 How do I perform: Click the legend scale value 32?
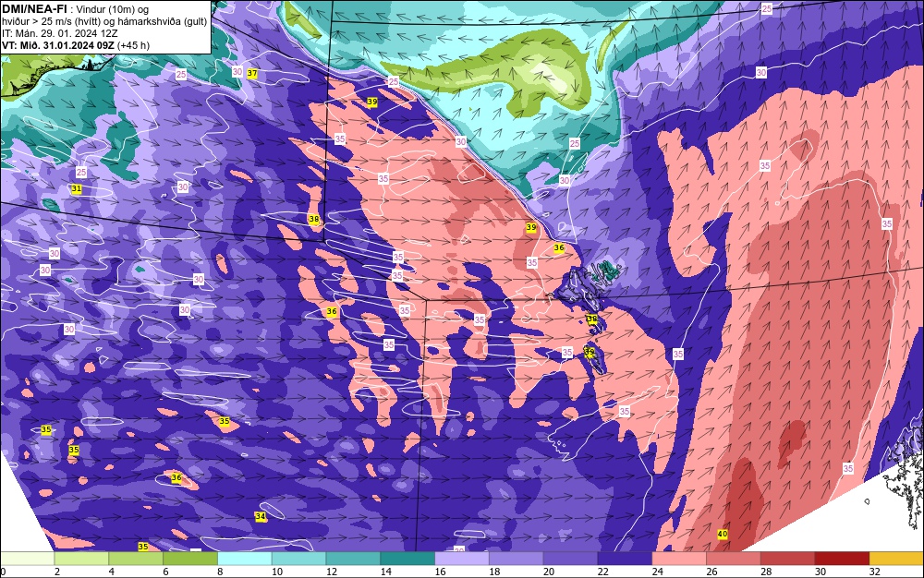point(874,572)
